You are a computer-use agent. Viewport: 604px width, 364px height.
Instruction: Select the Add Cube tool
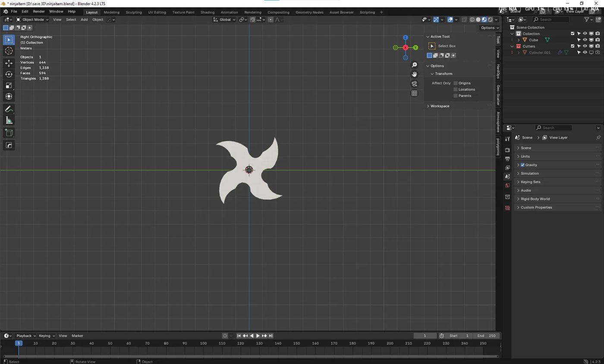point(9,133)
